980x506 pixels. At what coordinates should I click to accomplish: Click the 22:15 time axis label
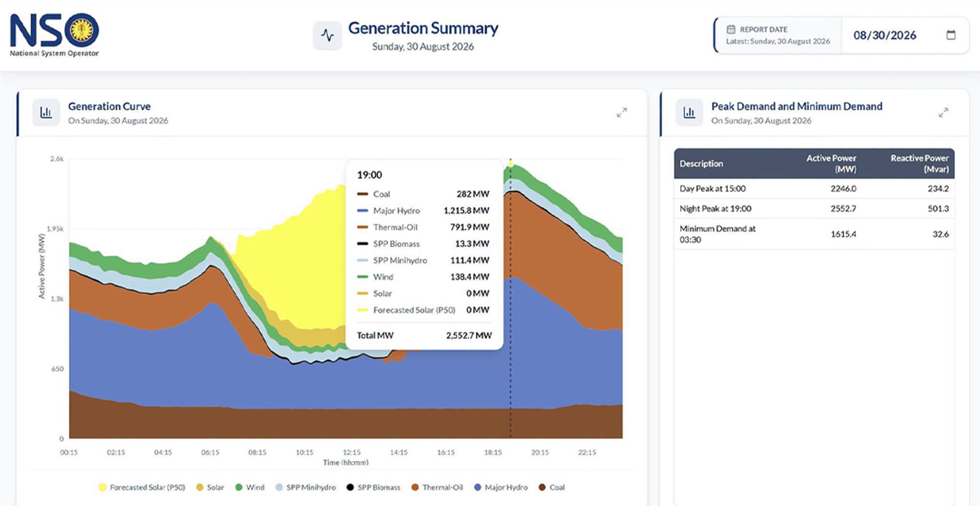[x=587, y=452]
